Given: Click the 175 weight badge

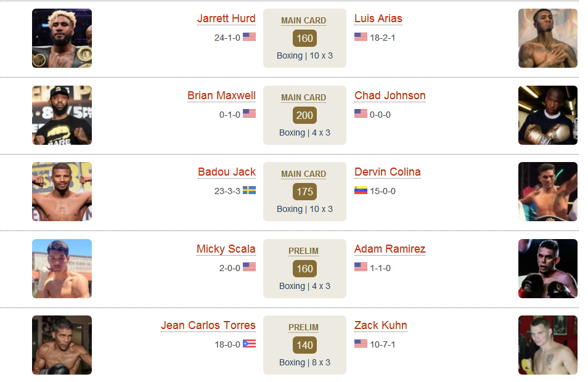Looking at the screenshot, I should click(304, 192).
